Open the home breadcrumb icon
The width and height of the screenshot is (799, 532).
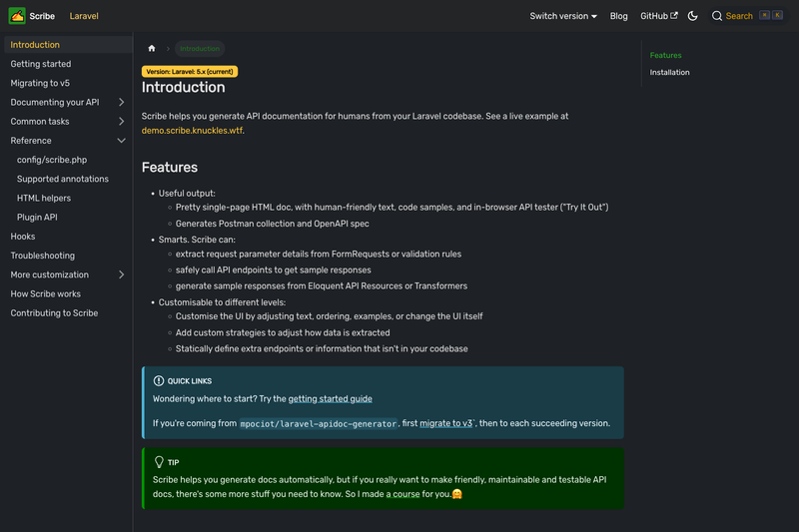coord(152,48)
